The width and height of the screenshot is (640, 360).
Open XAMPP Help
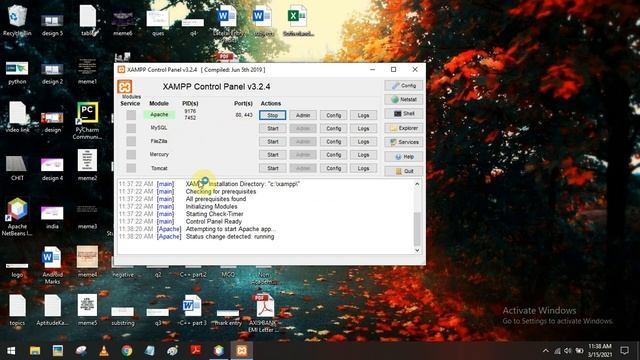click(404, 156)
